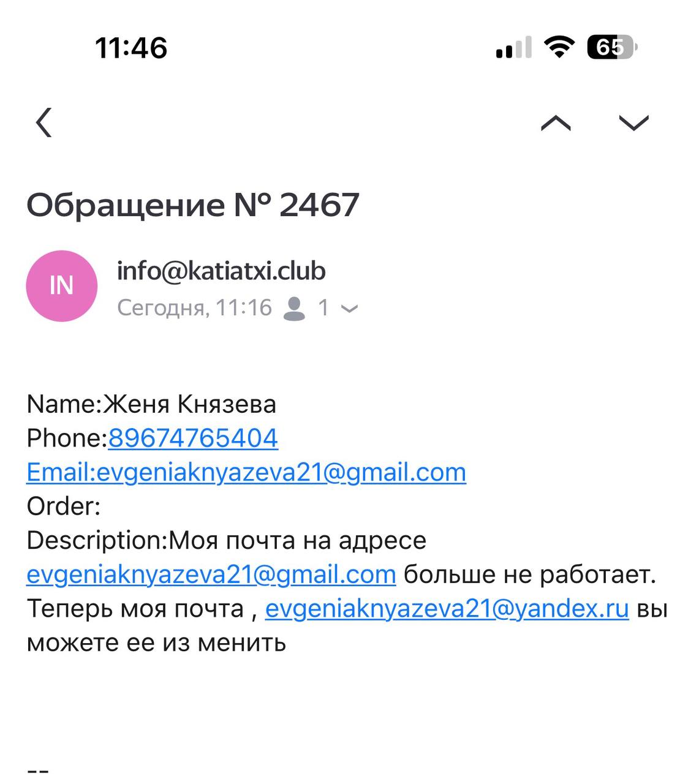
Task: Tap the battery indicator showing 65
Action: pyautogui.click(x=611, y=47)
